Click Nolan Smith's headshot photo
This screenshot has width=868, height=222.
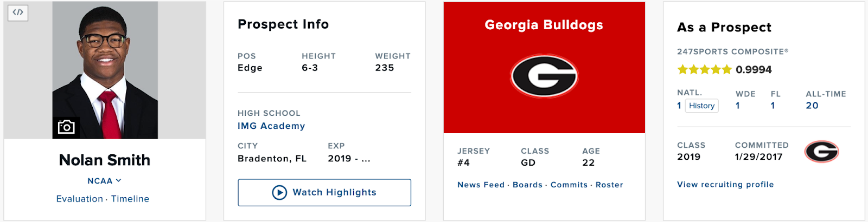[105, 65]
